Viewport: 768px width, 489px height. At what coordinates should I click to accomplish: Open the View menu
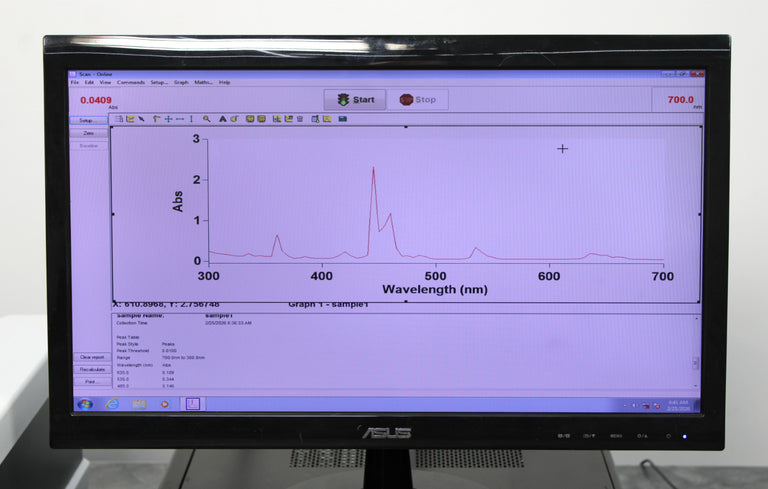coord(105,82)
